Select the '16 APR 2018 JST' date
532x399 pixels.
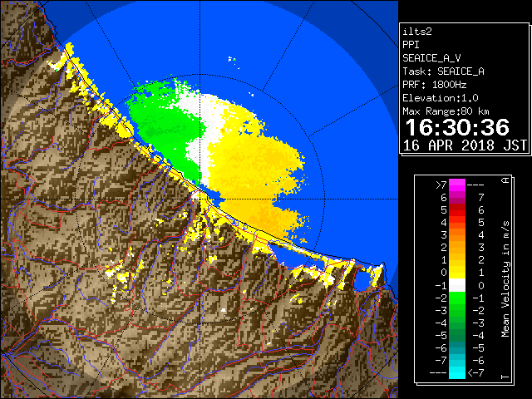coord(465,145)
